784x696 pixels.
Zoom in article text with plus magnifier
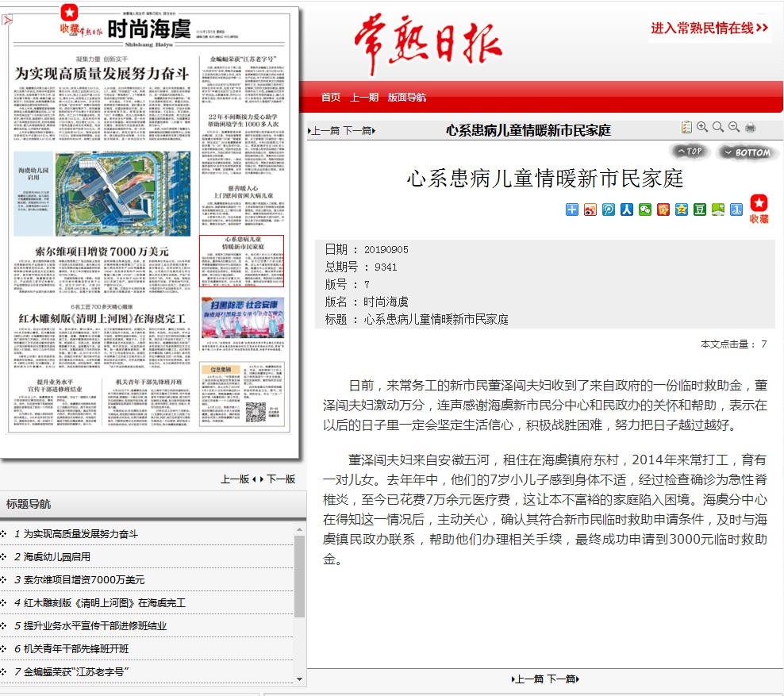702,127
